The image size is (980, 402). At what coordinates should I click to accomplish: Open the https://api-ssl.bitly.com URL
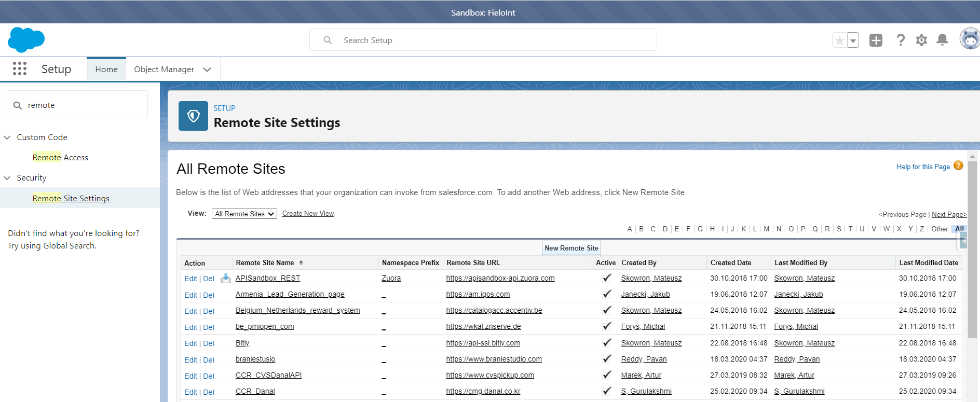click(x=483, y=343)
